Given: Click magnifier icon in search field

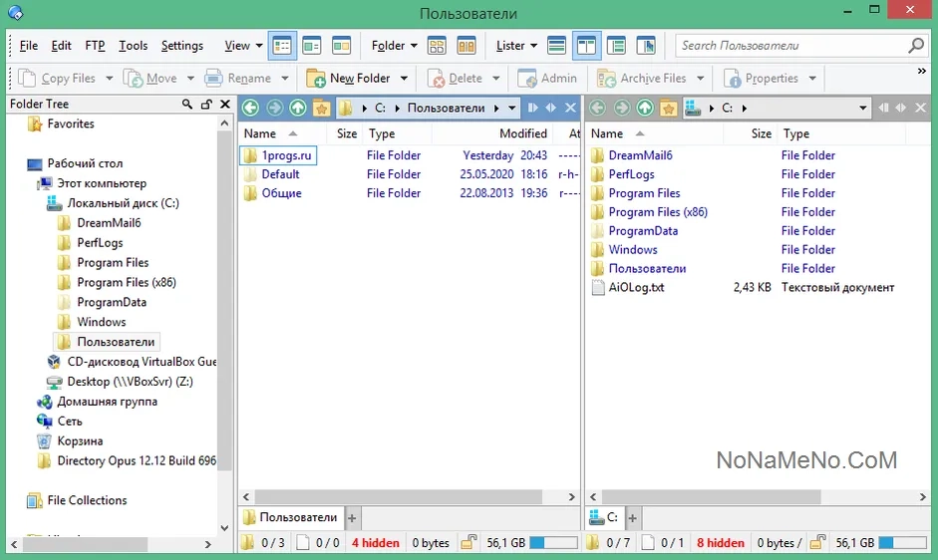Looking at the screenshot, I should [916, 46].
